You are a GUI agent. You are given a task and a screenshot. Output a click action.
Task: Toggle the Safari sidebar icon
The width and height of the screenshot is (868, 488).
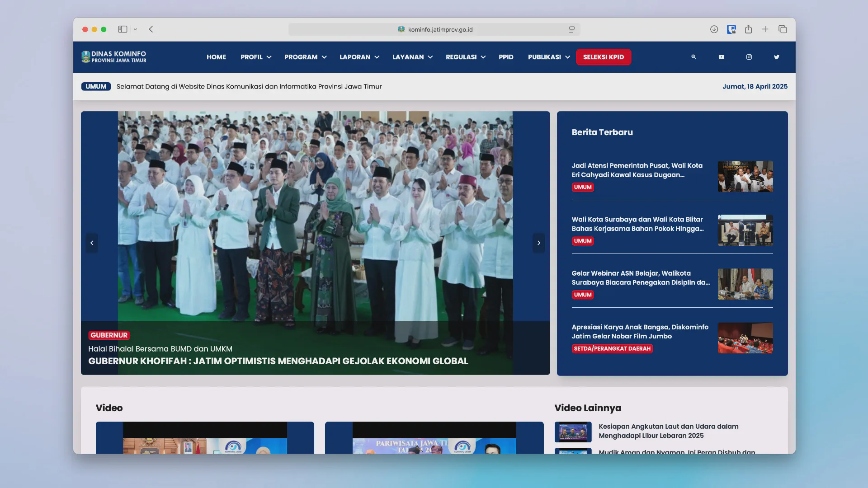tap(123, 29)
